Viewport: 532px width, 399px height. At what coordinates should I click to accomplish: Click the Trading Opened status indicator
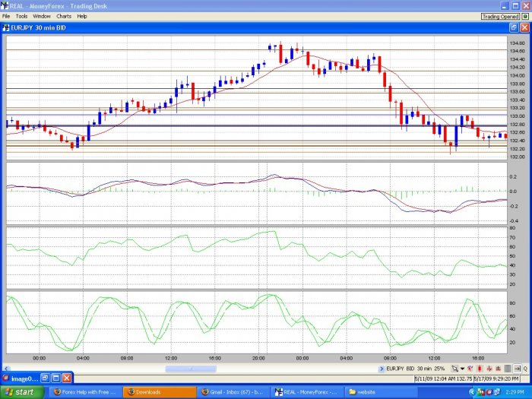(x=500, y=17)
